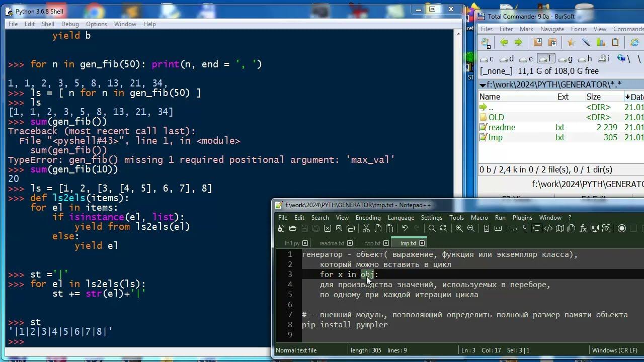Close current document via Notepad++ toolbar icon
Image resolution: width=644 pixels, height=362 pixels.
328,228
